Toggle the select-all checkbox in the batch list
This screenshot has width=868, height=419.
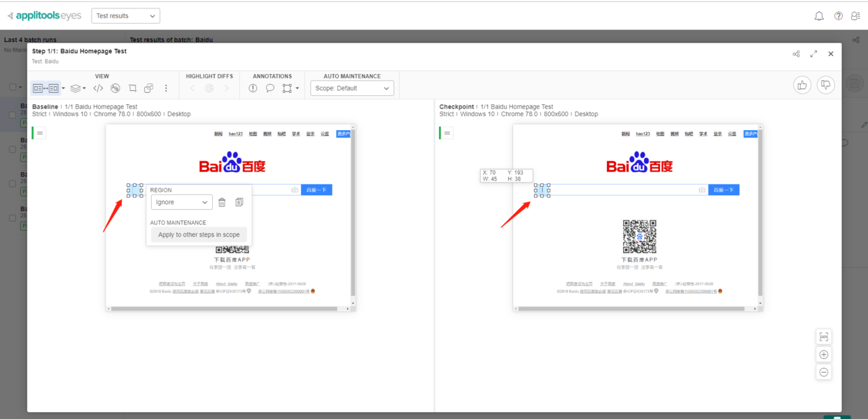point(13,87)
